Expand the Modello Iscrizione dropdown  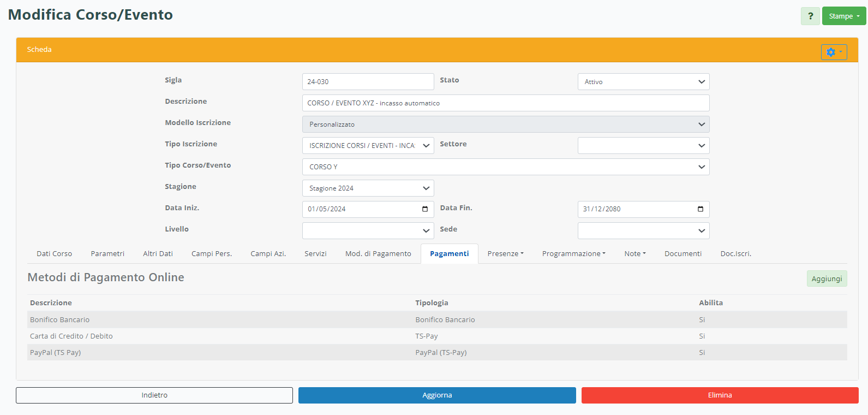coord(506,124)
